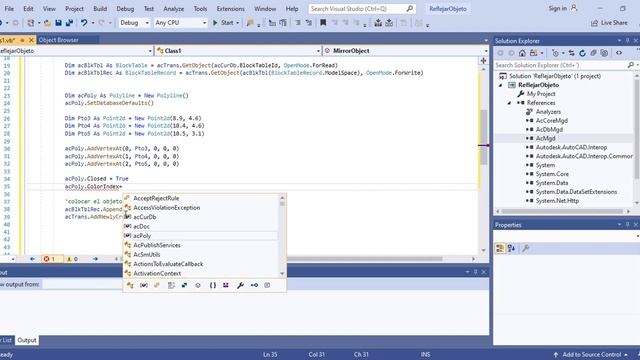The width and height of the screenshot is (640, 360).
Task: Click Add to Source Control in status bar
Action: click(x=591, y=355)
